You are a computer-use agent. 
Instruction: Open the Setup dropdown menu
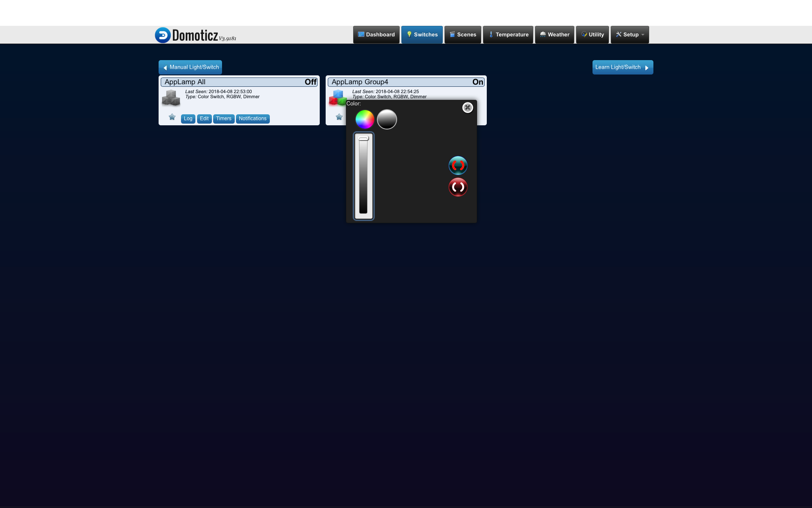tap(630, 34)
